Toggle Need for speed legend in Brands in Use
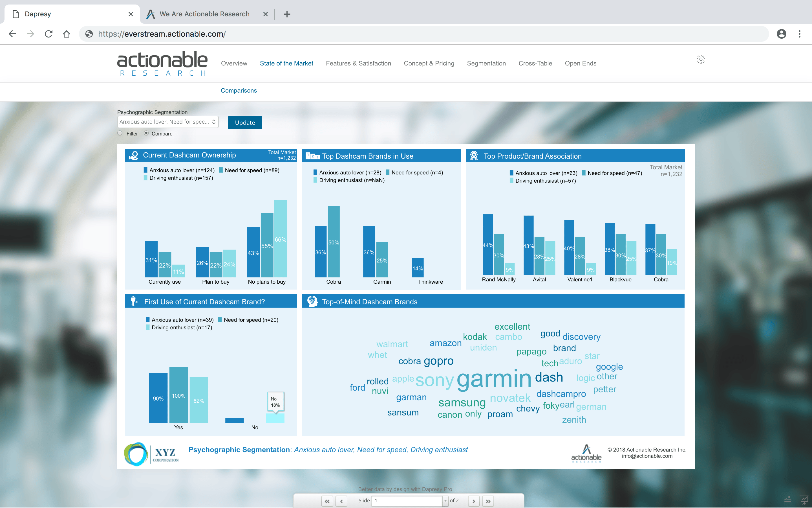 [414, 172]
